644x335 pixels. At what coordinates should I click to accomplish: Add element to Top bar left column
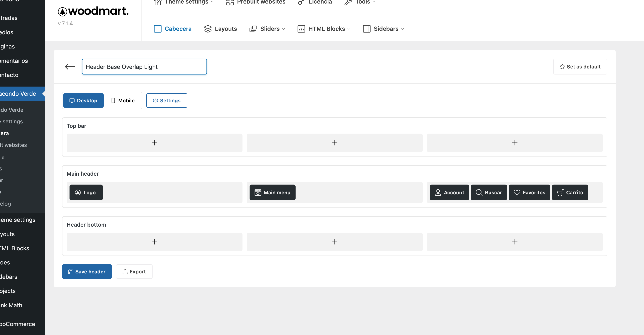coord(154,143)
